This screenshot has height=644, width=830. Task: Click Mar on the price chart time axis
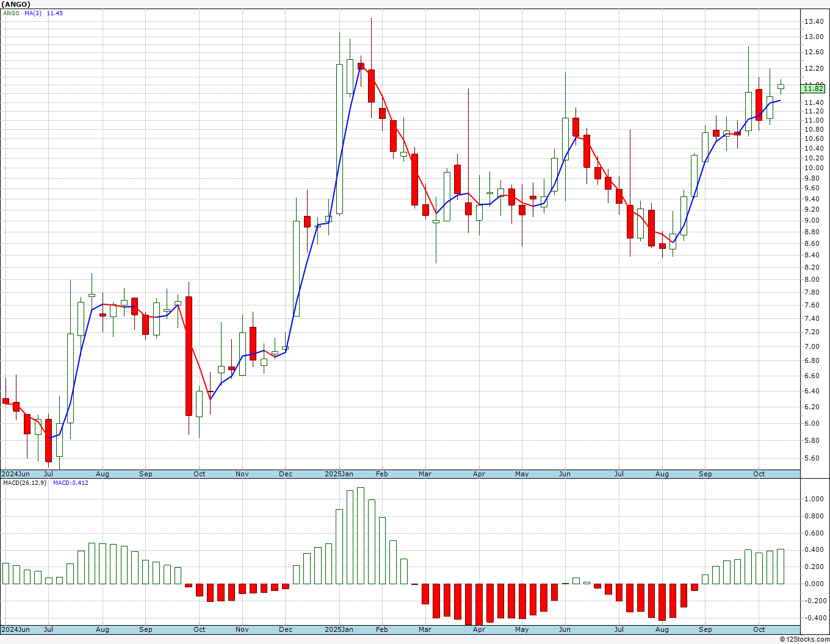pyautogui.click(x=425, y=474)
